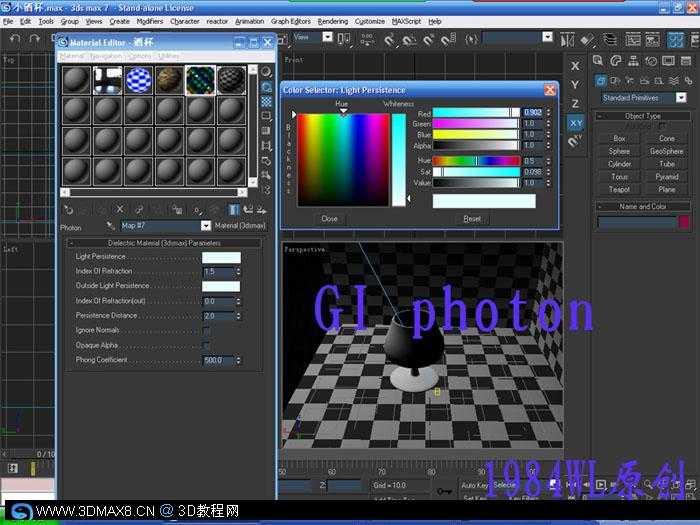Screen dimensions: 700x525
Task: Switch to Modify command panel icon
Action: point(616,61)
